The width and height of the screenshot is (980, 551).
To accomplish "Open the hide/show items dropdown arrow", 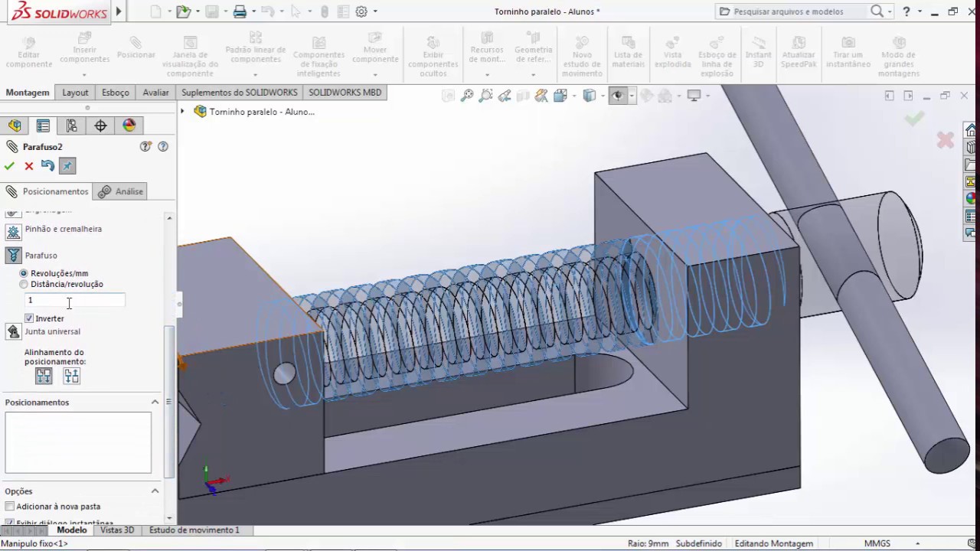I will click(x=631, y=96).
